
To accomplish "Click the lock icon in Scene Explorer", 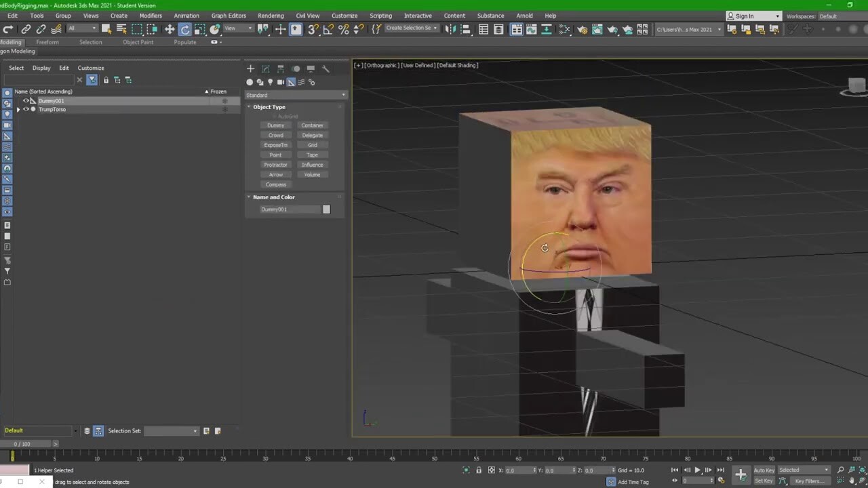I will (105, 80).
